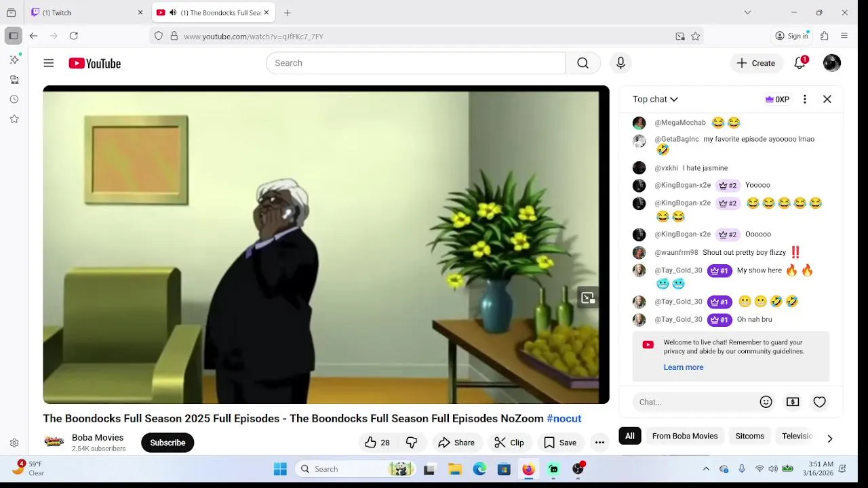Close the live chat panel

click(x=827, y=99)
